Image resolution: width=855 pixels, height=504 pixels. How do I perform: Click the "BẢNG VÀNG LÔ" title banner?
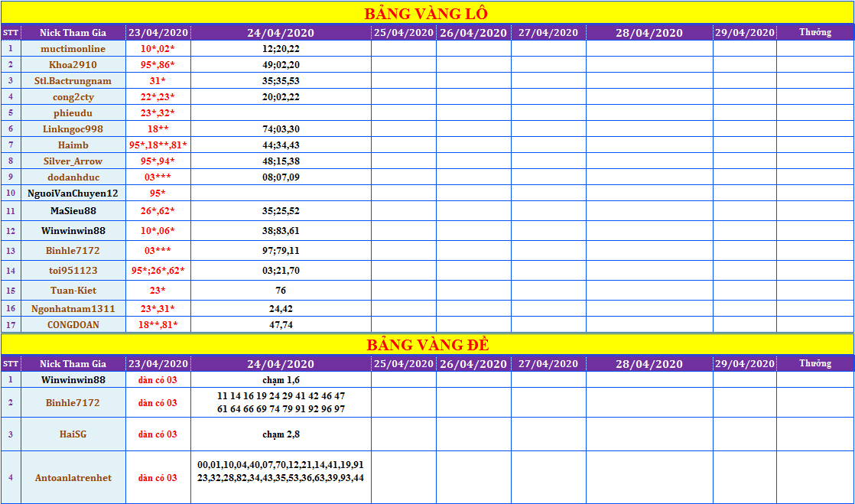pos(427,13)
